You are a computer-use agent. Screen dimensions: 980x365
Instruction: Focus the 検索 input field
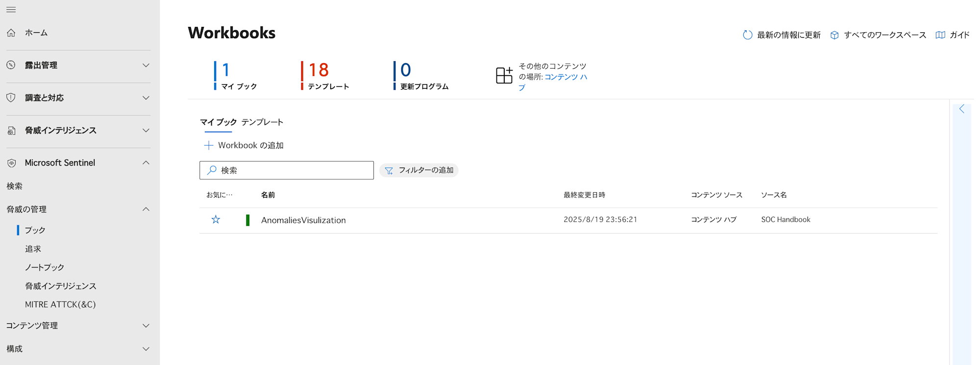tap(287, 170)
